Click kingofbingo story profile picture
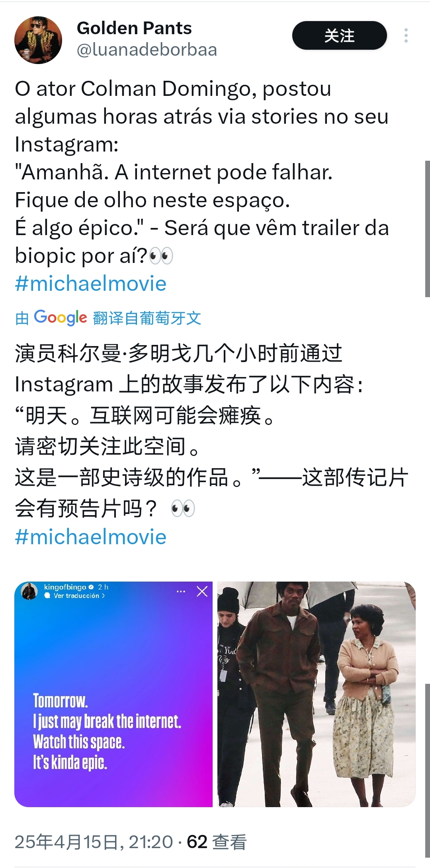This screenshot has width=430, height=868. click(x=29, y=592)
